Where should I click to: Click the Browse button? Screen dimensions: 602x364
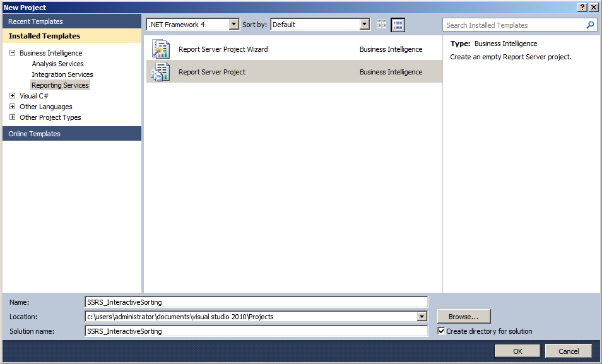[464, 316]
